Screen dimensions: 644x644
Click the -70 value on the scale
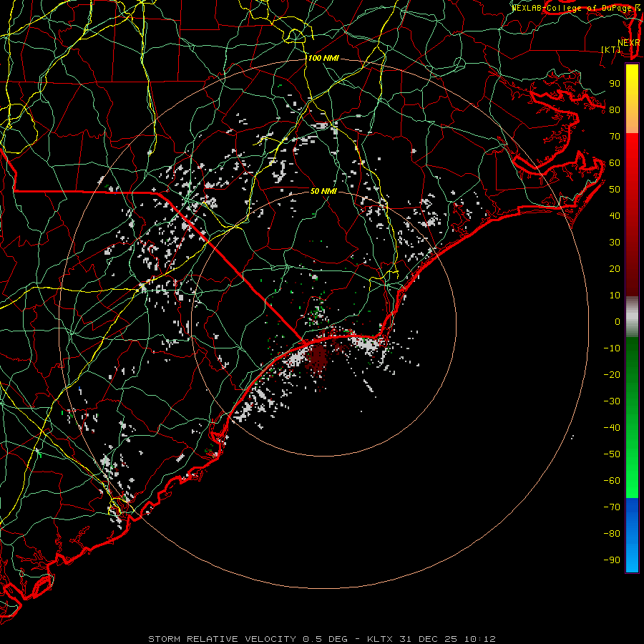click(x=612, y=507)
